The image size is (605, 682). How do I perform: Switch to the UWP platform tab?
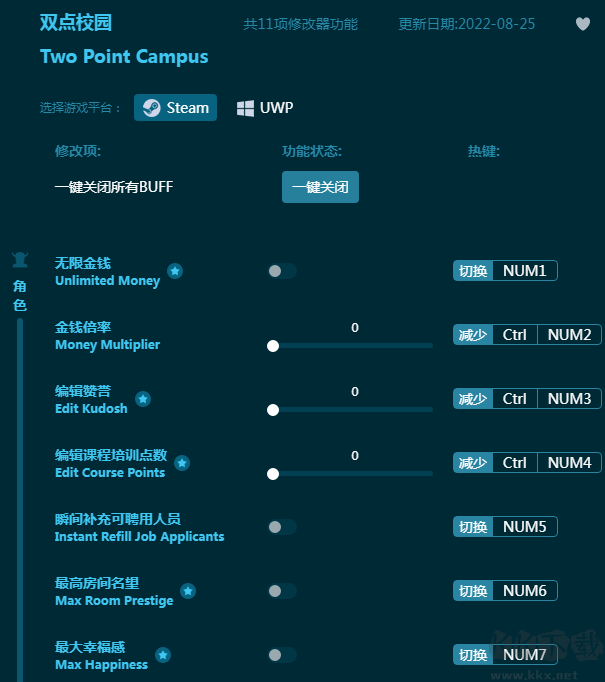[265, 108]
